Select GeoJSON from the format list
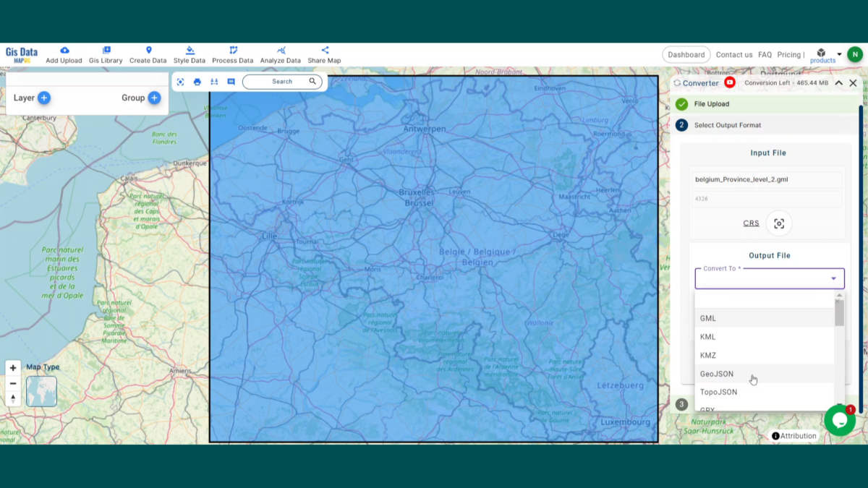 pos(716,374)
